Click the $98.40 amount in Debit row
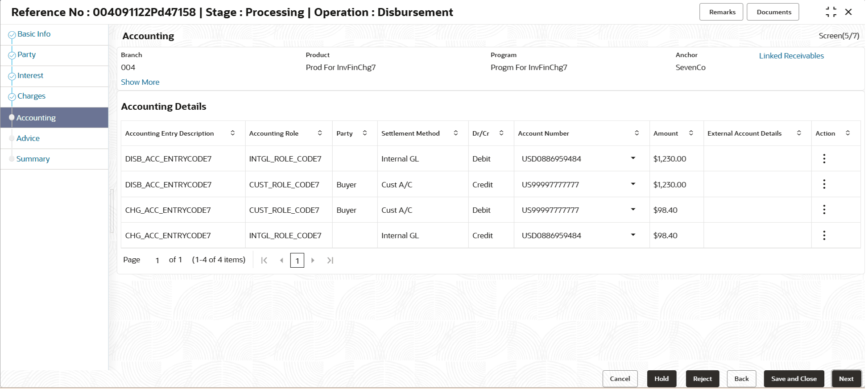Screen dimensions: 868x389 [x=665, y=210]
